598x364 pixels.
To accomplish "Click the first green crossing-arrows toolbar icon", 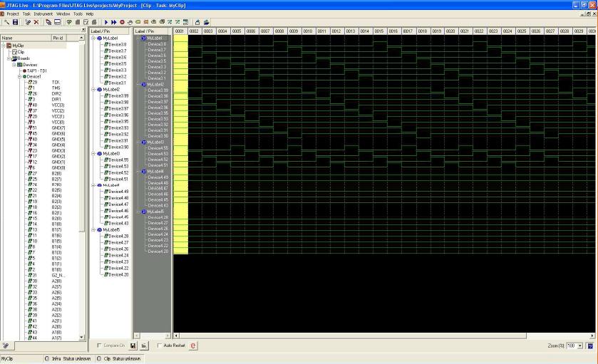I will point(170,23).
